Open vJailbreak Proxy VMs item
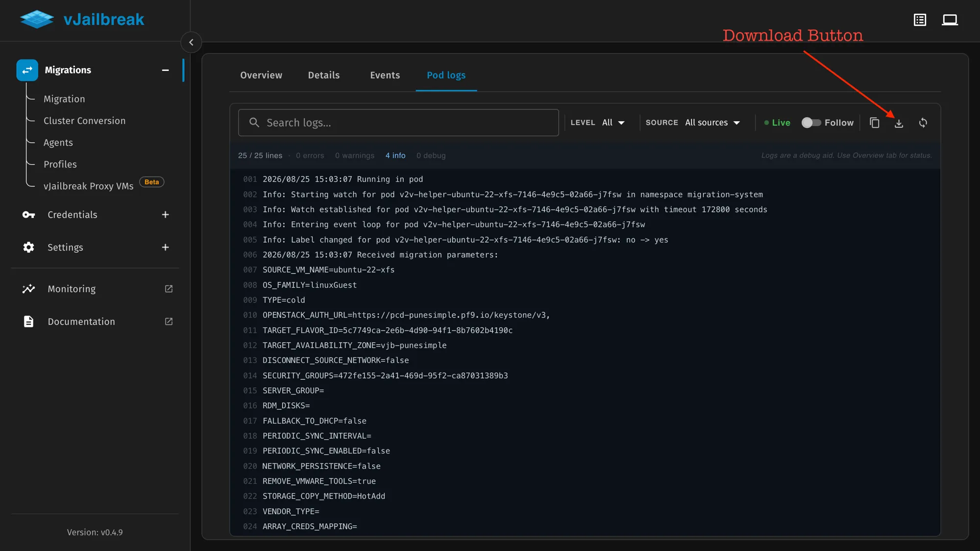 [x=88, y=186]
